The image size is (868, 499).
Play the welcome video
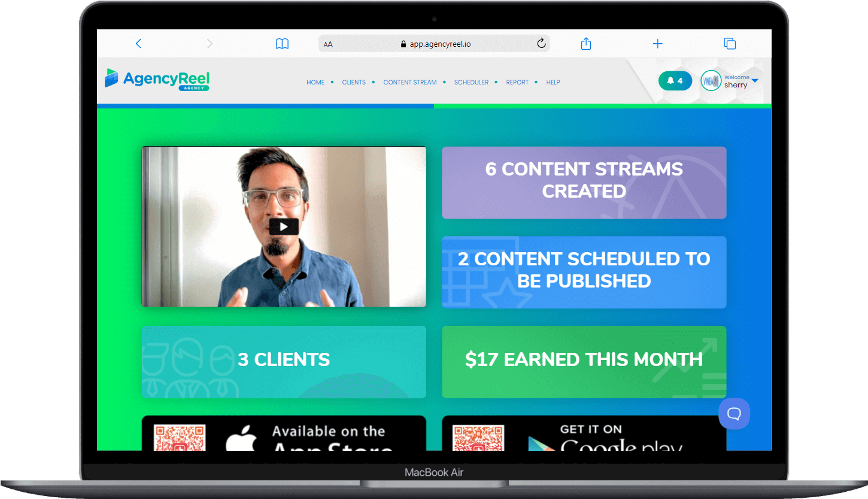pyautogui.click(x=284, y=226)
